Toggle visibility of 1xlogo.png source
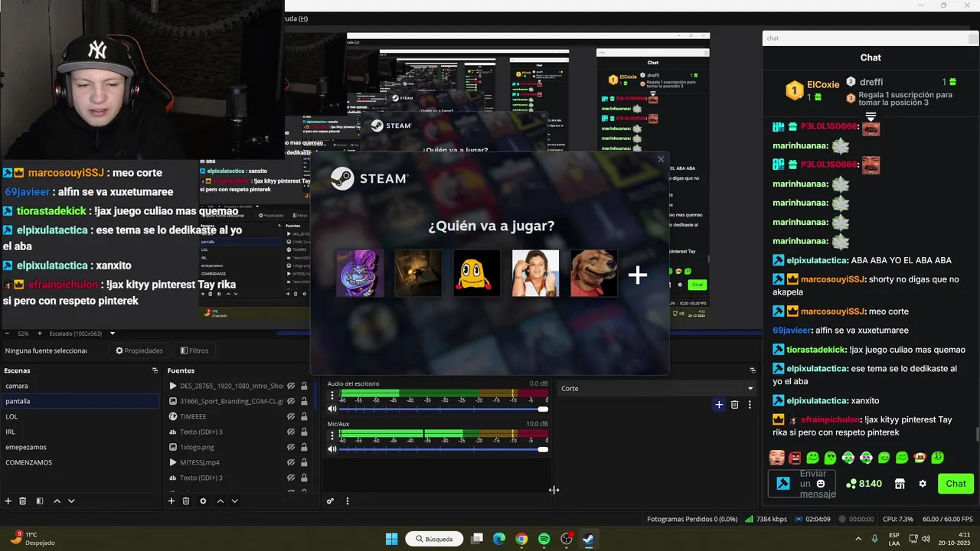 291,447
